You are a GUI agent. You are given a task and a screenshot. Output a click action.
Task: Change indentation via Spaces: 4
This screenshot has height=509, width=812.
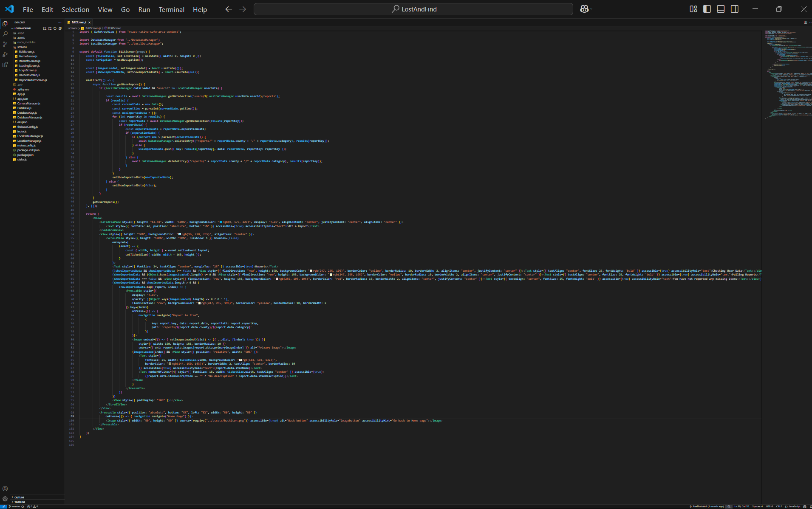tap(757, 506)
